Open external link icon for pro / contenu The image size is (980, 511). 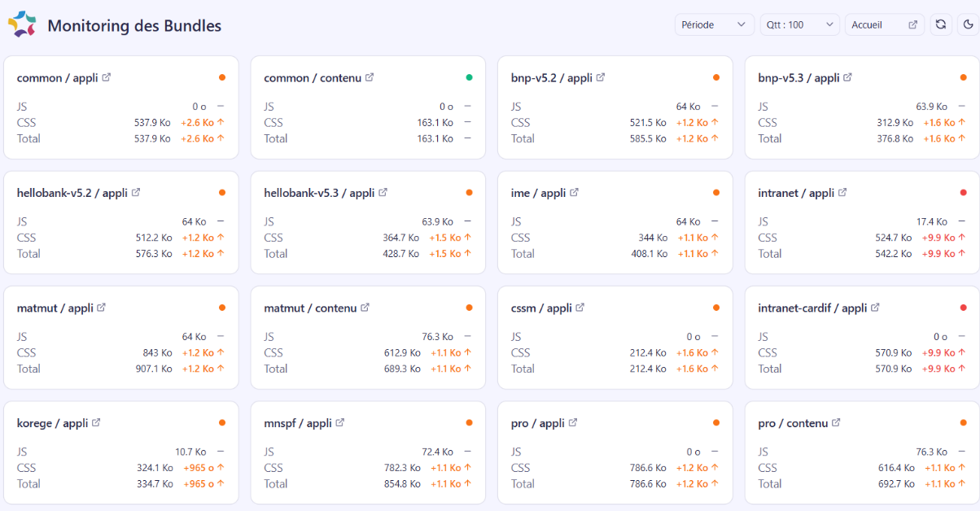point(836,423)
